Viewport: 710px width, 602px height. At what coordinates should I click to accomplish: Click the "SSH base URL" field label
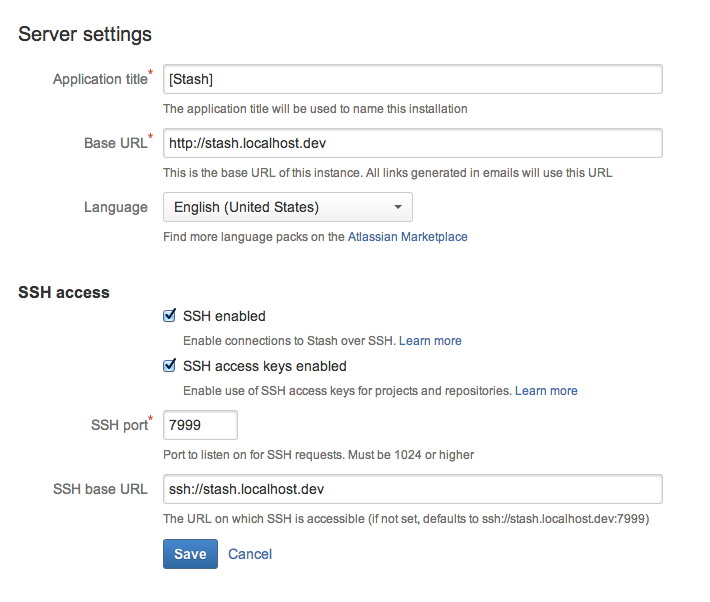point(100,489)
